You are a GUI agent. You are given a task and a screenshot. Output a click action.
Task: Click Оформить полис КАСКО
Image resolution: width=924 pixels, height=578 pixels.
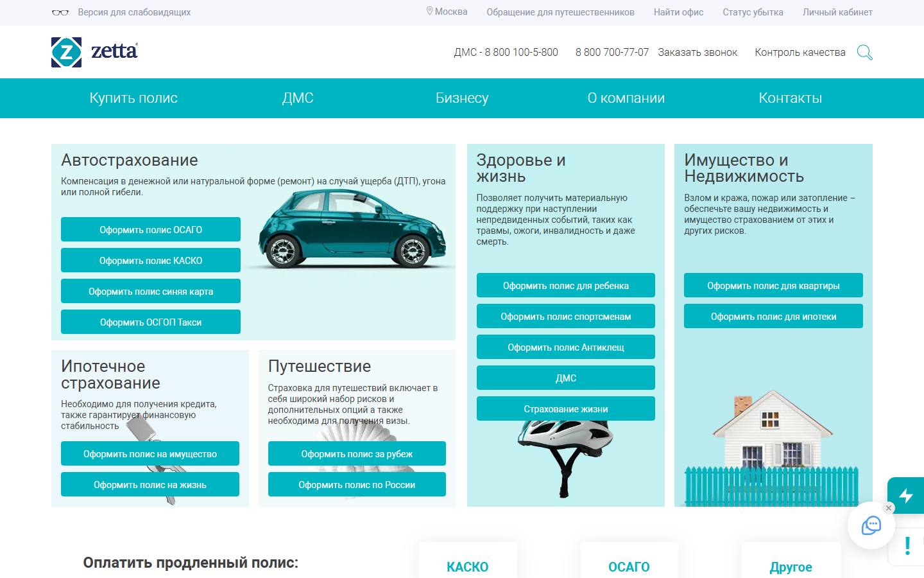coord(151,260)
